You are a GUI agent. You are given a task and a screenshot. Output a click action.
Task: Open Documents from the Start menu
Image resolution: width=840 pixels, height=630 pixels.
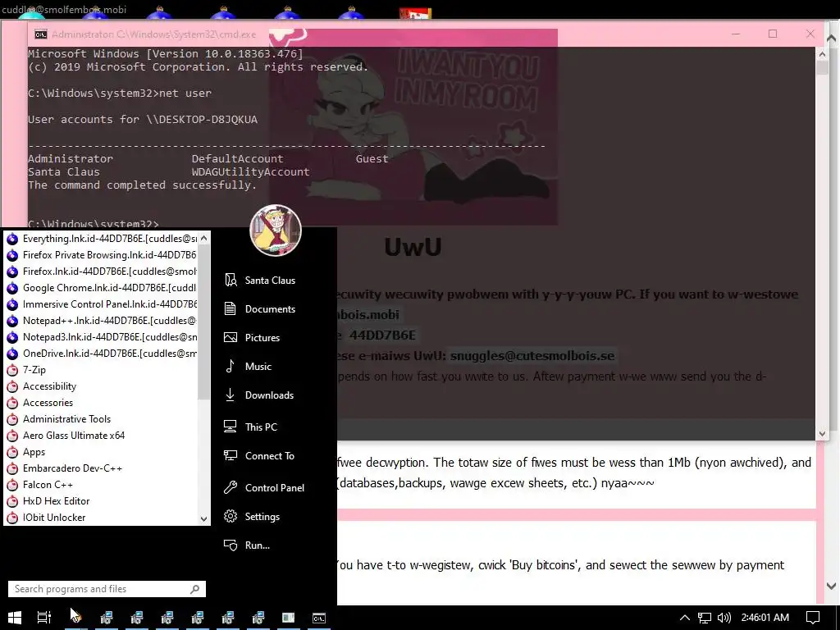coord(260,309)
